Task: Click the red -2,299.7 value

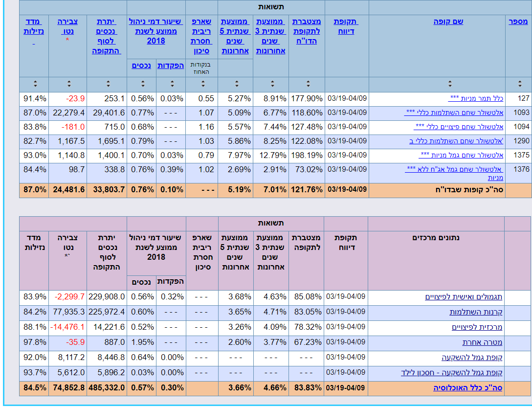Action: click(69, 296)
